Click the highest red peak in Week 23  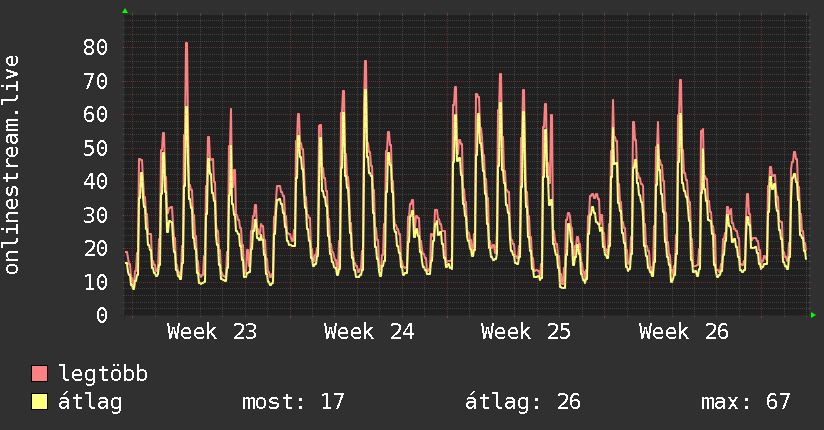(x=187, y=44)
